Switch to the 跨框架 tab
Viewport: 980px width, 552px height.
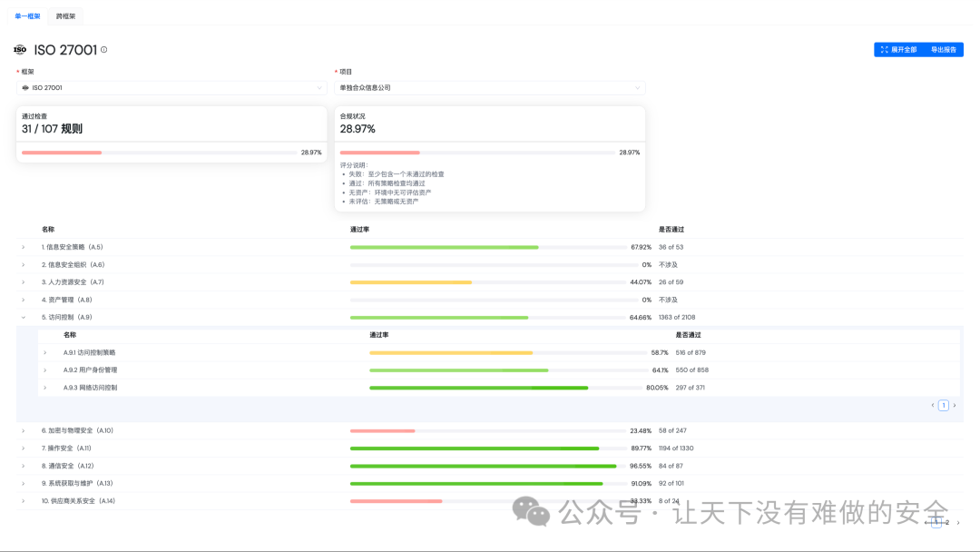[x=65, y=15]
